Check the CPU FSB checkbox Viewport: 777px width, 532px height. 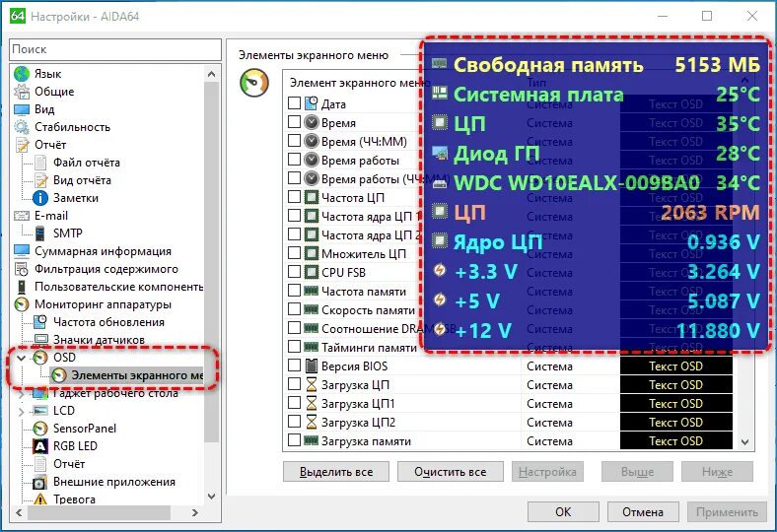(x=295, y=272)
